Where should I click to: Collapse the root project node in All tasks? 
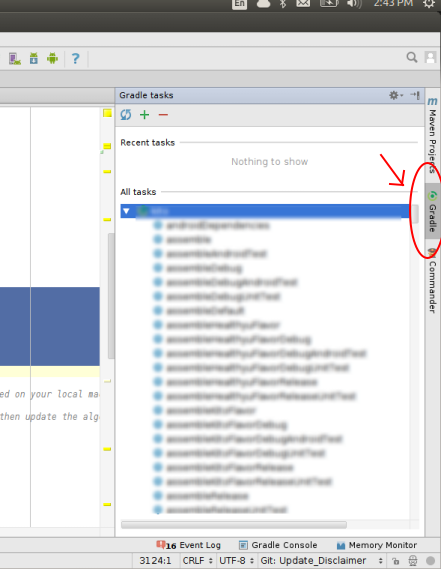[126, 211]
